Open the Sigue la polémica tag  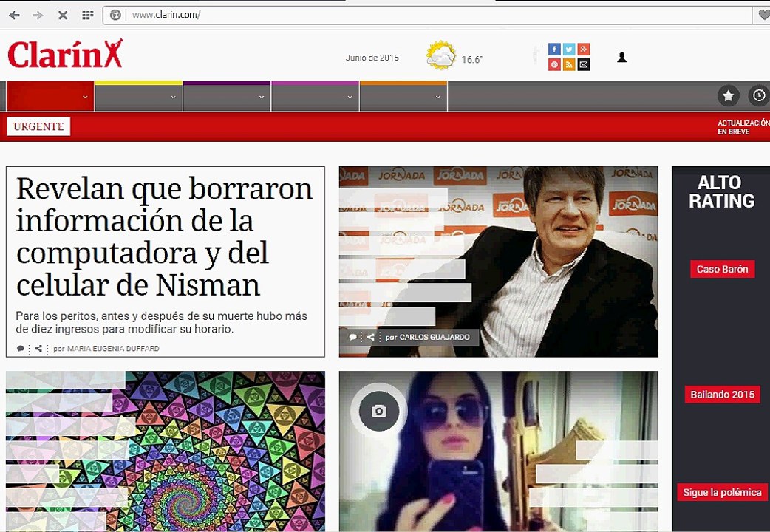pos(723,492)
